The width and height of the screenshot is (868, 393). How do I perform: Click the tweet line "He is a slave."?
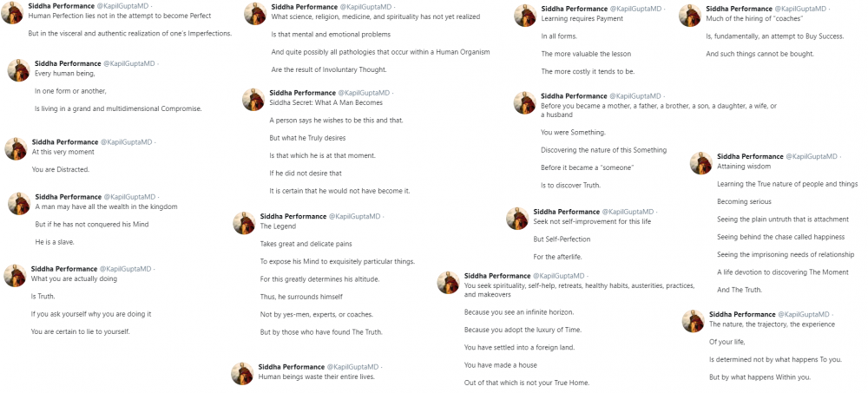(54, 241)
